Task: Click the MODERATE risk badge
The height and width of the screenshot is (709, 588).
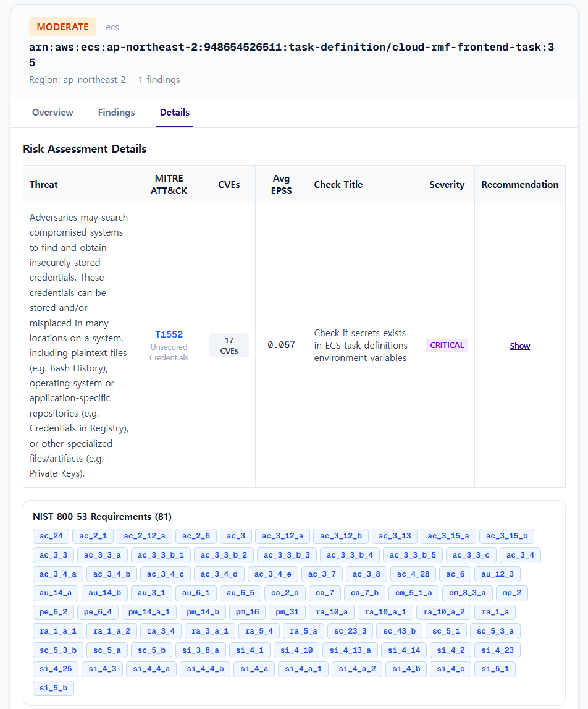Action: tap(62, 27)
